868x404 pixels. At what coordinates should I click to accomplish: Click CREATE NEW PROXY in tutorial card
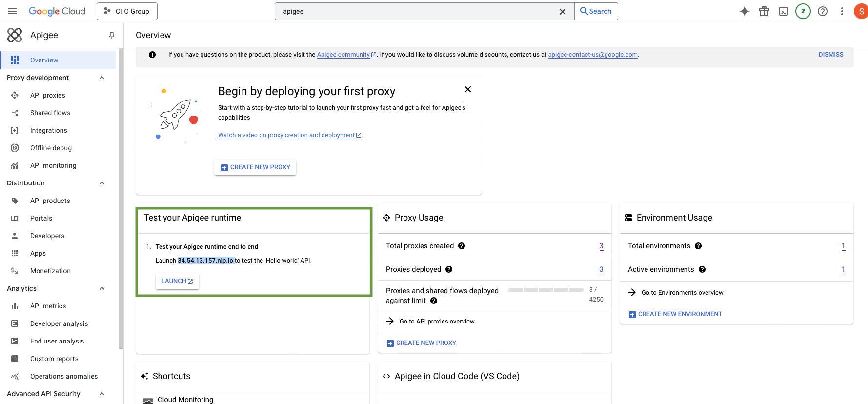coord(255,167)
